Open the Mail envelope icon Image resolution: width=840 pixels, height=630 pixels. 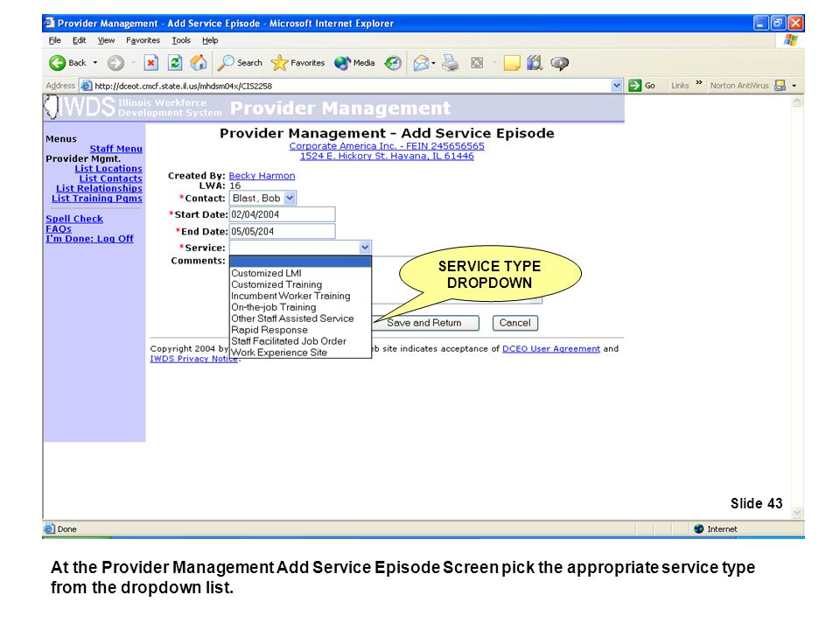421,63
